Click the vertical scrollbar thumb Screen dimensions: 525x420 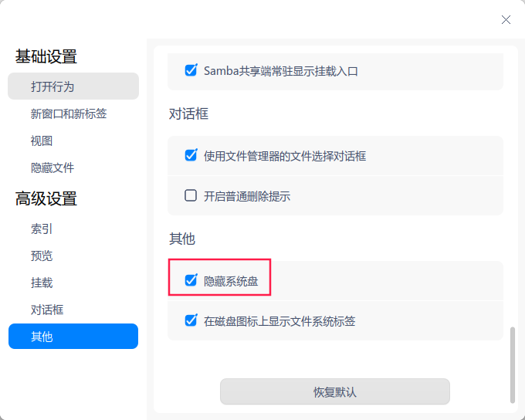[x=512, y=363]
